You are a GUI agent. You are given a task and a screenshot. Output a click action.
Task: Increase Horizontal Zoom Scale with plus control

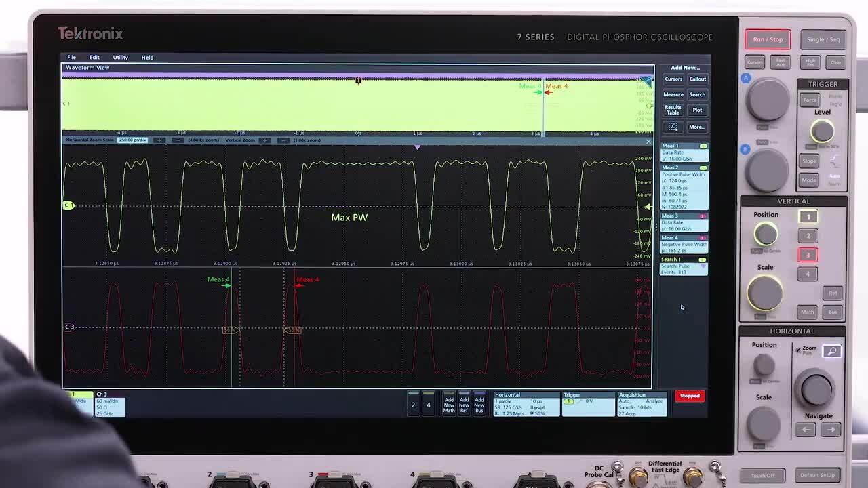click(x=159, y=140)
